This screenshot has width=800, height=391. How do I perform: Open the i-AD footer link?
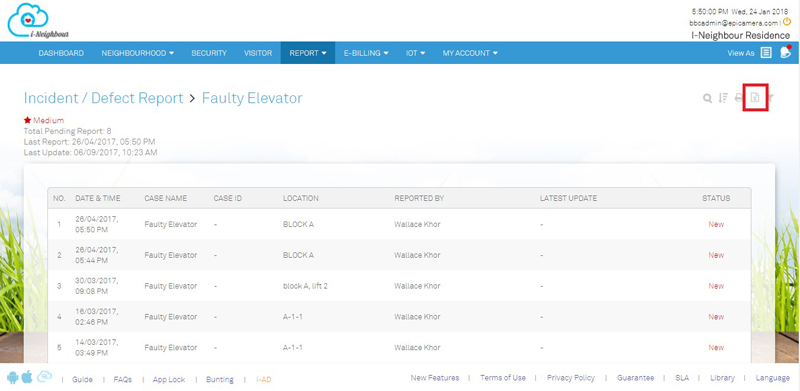coord(263,379)
